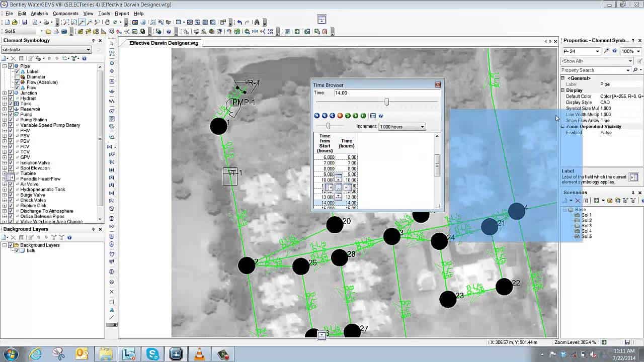Screen dimensions: 644x362
Task: Click the Open folder icon in main toolbar
Action: click(15, 22)
